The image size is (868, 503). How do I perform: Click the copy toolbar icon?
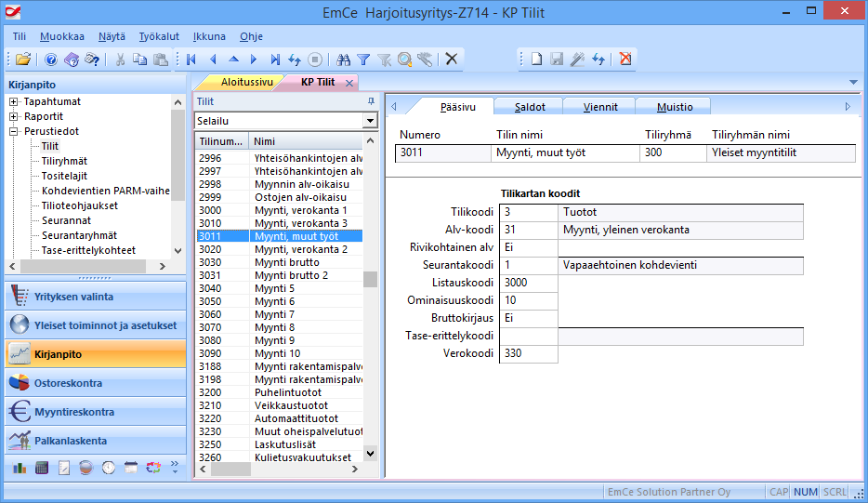[140, 60]
